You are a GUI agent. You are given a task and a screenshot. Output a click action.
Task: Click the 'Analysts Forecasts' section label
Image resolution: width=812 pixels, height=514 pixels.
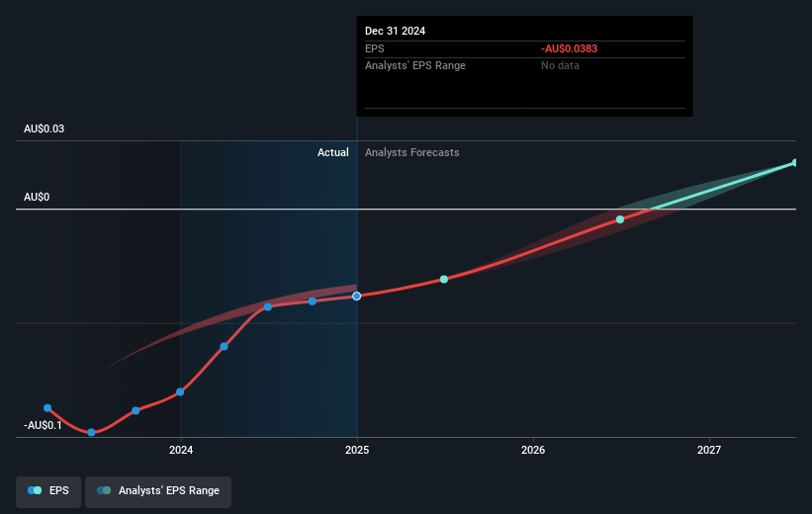pos(412,152)
